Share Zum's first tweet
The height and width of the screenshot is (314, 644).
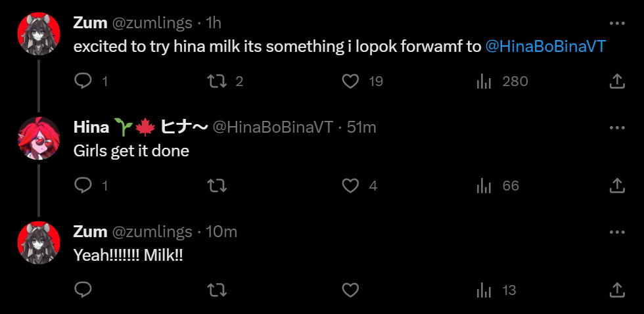click(617, 81)
